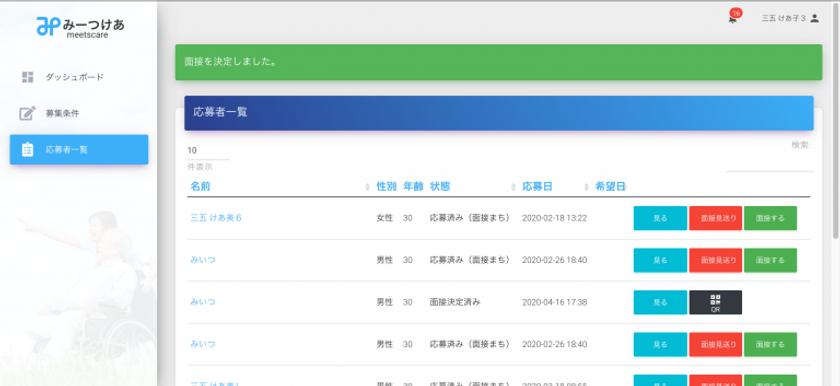
Task: Click the 三五 けあ子３ username text
Action: click(x=783, y=18)
